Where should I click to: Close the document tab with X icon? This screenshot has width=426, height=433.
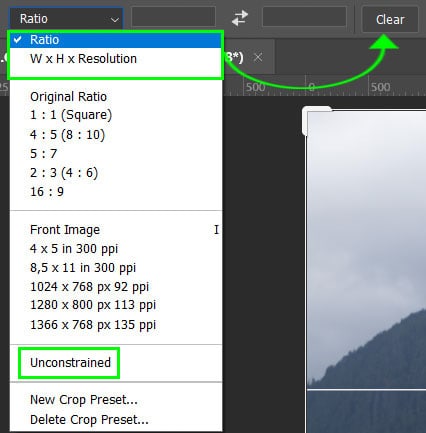click(258, 58)
